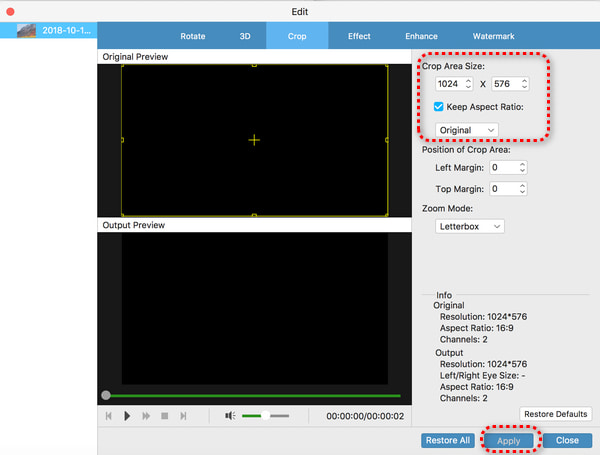600x455 pixels.
Task: Open the Letterbox zoom mode dropdown
Action: coord(470,227)
